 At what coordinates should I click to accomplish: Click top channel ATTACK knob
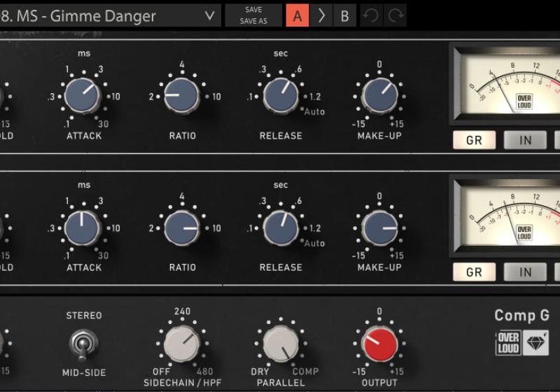[83, 96]
